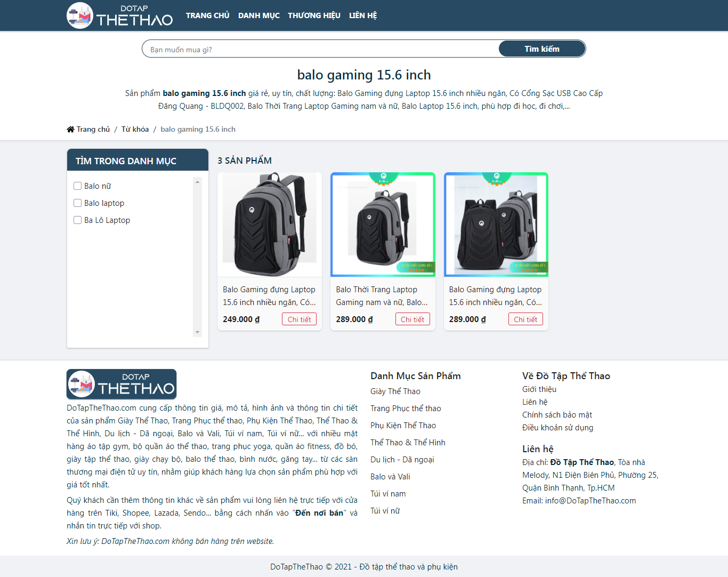728x577 pixels.
Task: Open the 249.000 đ gray backpack image
Action: point(270,225)
